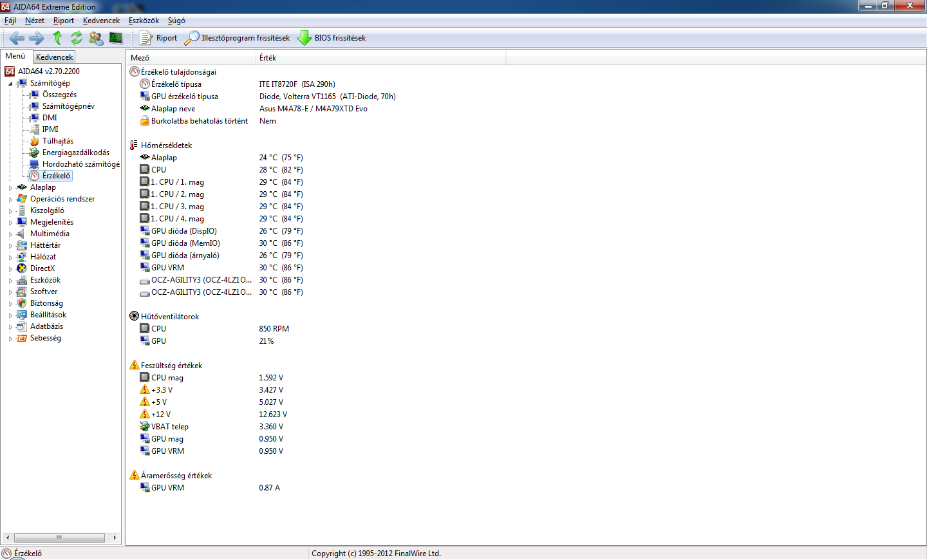Click left pane horizontal scrollbar thumb
This screenshot has width=927, height=560.
(59, 537)
